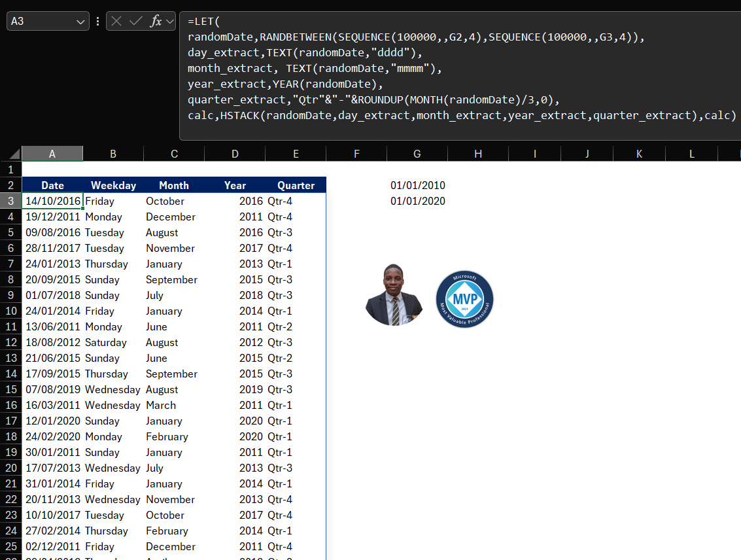Select the end date 01/01/2020 cell
Viewport: 741px width, 560px height.
(x=417, y=201)
